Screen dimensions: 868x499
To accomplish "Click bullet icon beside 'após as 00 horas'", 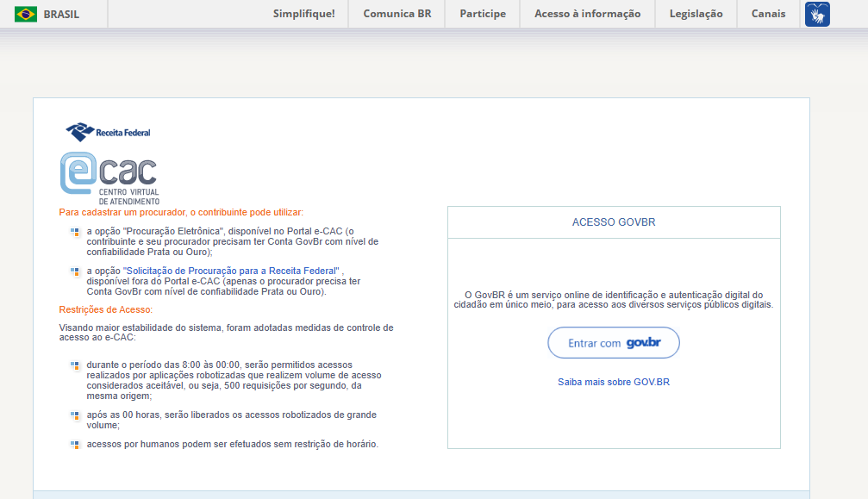I will coord(75,415).
